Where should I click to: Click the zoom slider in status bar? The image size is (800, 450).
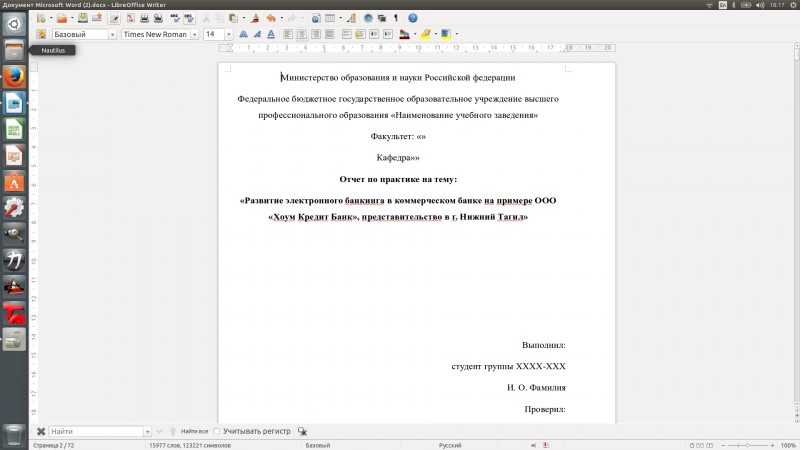747,445
